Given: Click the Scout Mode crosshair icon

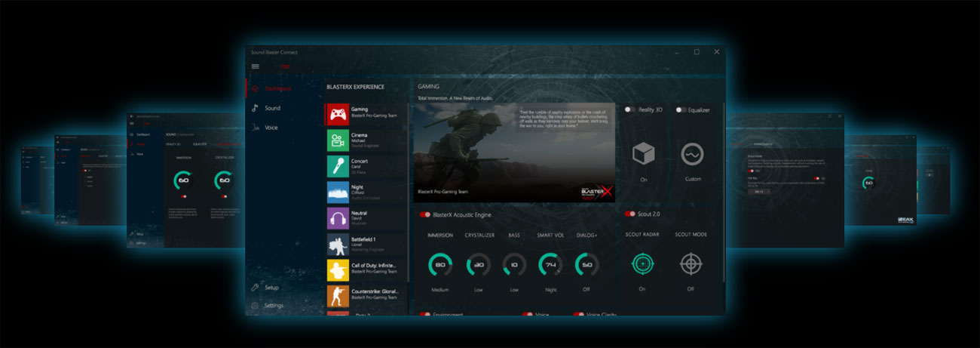Looking at the screenshot, I should 691,264.
